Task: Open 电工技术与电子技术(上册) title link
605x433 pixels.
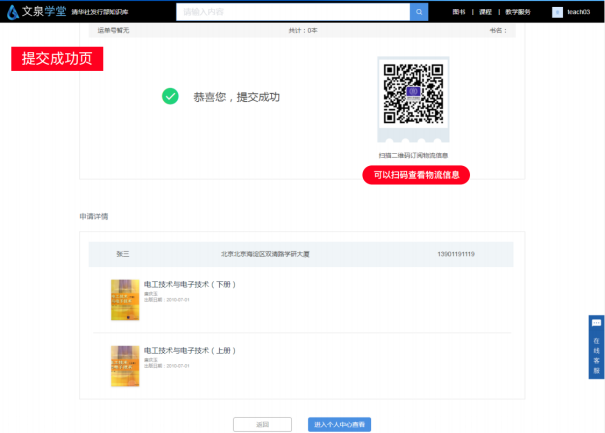Action: click(x=189, y=350)
